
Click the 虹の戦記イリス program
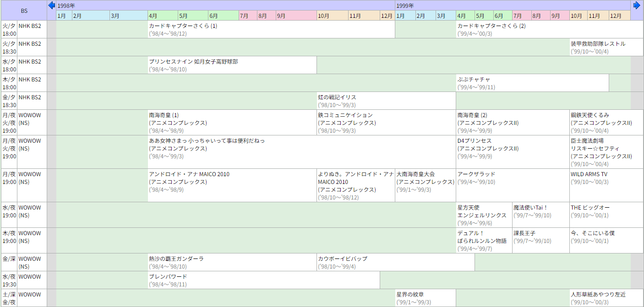(x=337, y=97)
